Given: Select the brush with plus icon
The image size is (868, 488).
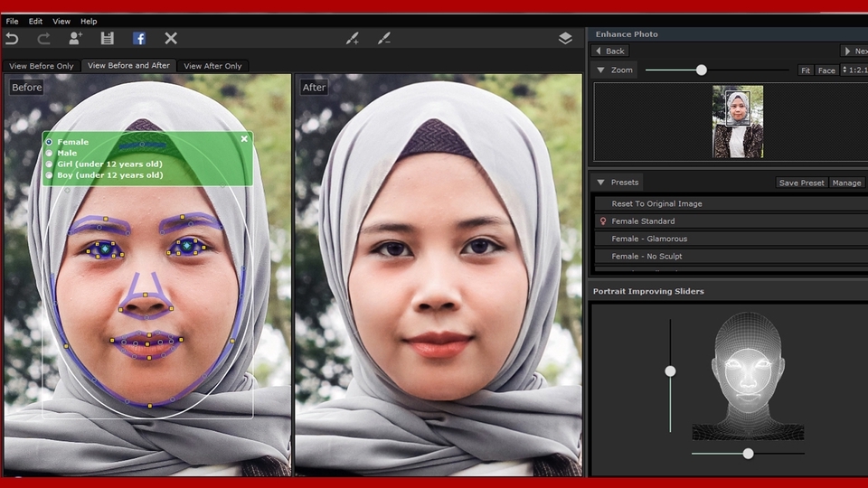Looking at the screenshot, I should click(353, 38).
